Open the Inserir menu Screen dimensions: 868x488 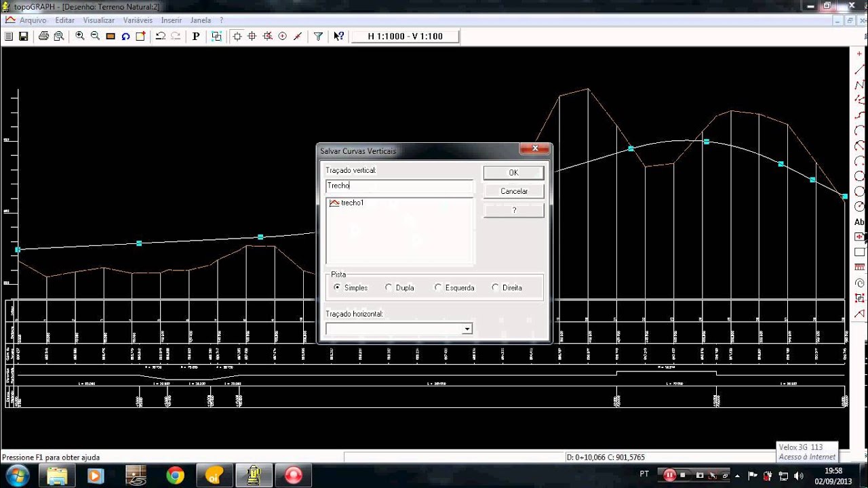(x=172, y=20)
